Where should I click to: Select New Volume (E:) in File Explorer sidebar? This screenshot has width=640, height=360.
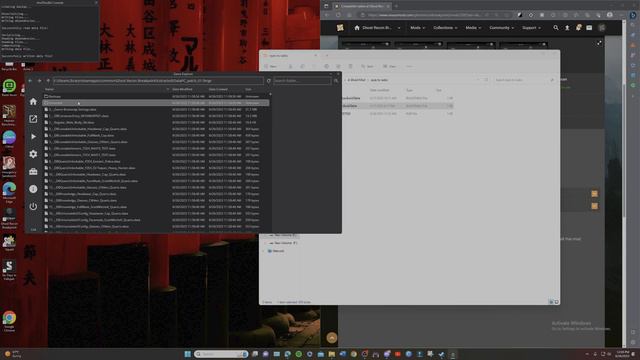282,236
